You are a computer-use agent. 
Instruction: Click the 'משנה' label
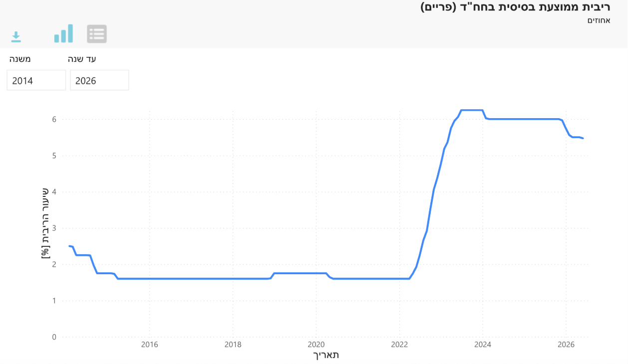(x=20, y=59)
